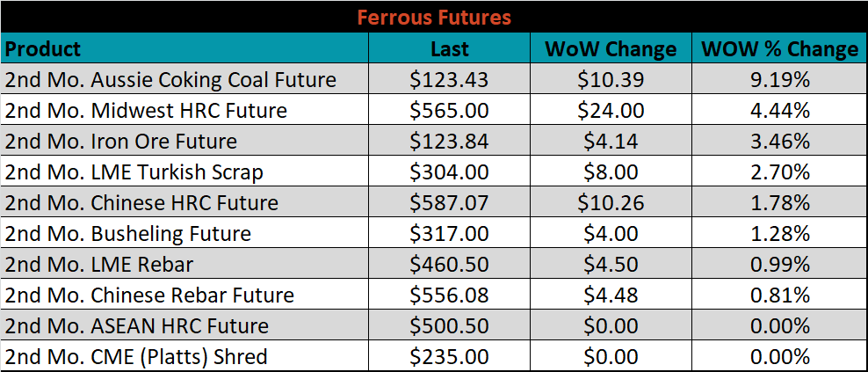Click CME (Platts) Shred cell
The height and width of the screenshot is (372, 868).
tap(184, 356)
